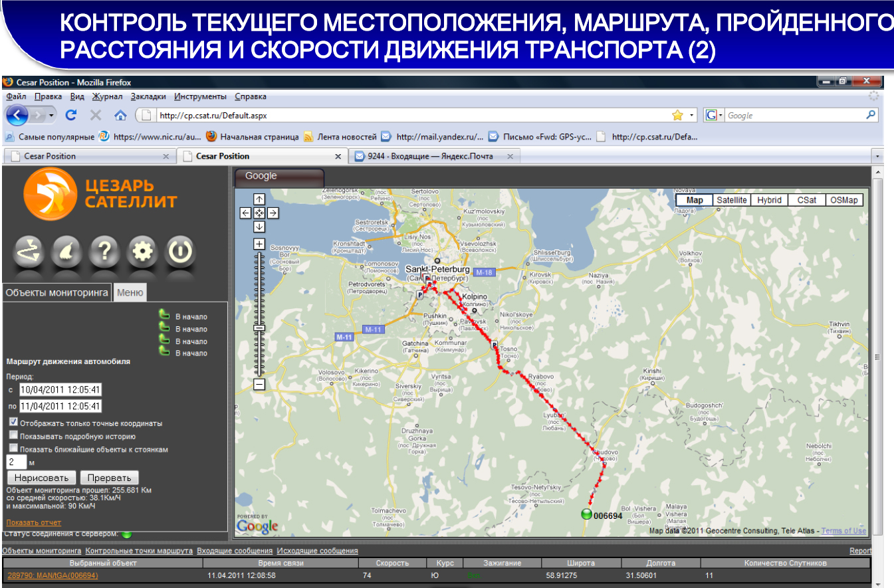Pan the map down with the arrow

click(259, 227)
